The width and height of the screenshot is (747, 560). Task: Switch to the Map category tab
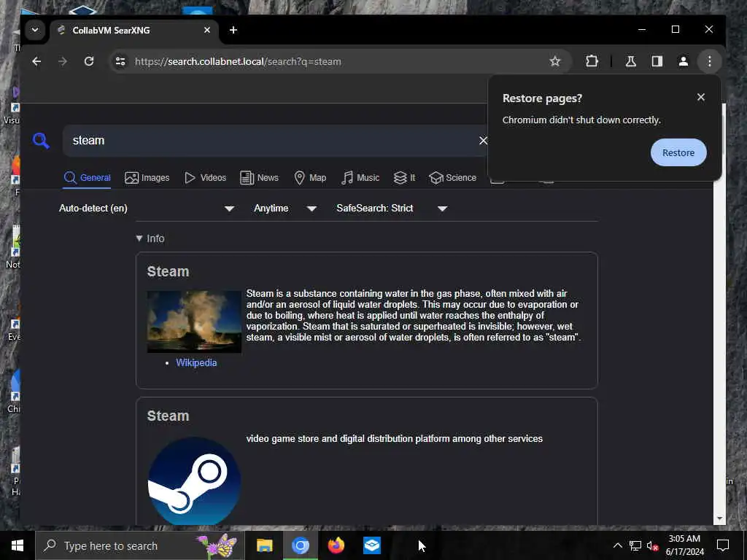point(309,178)
